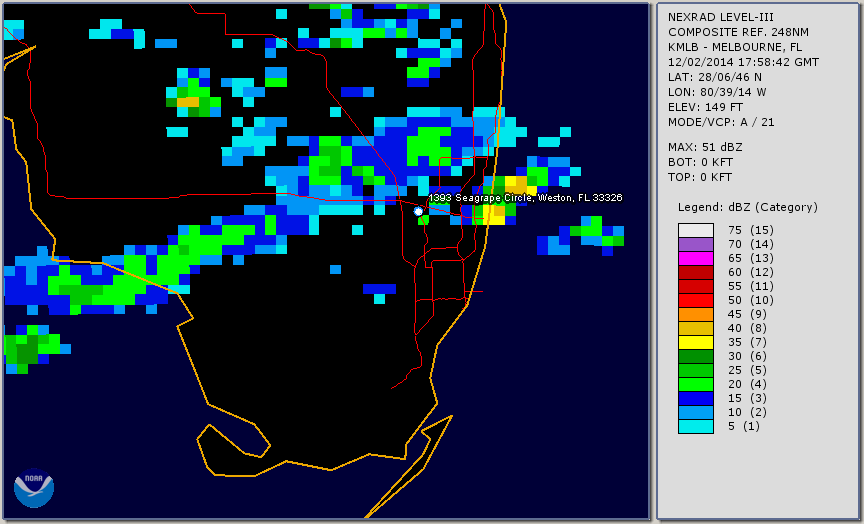The width and height of the screenshot is (864, 524).
Task: Click the 75 dBZ white legend swatch
Action: [695, 230]
